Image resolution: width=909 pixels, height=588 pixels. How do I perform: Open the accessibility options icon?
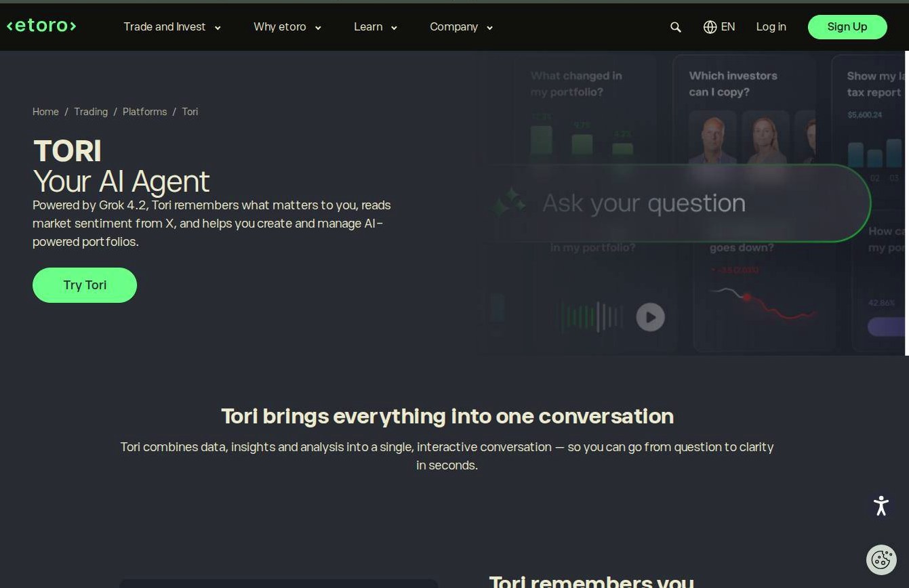click(881, 505)
